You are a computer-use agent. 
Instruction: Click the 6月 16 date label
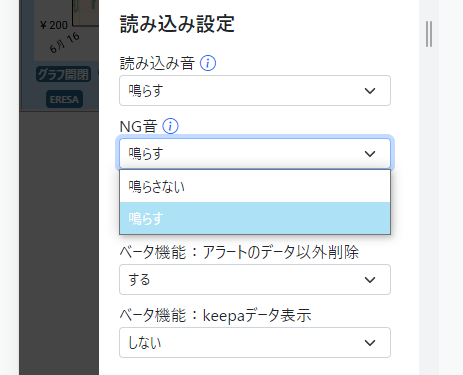point(65,43)
